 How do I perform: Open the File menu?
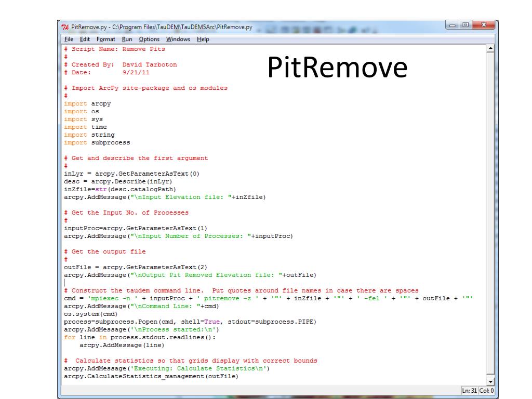tap(69, 39)
